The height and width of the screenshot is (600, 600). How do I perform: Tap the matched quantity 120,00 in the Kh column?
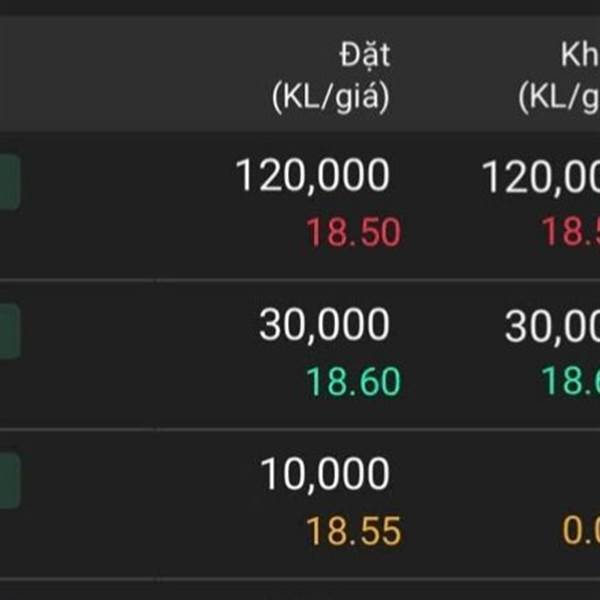point(541,177)
